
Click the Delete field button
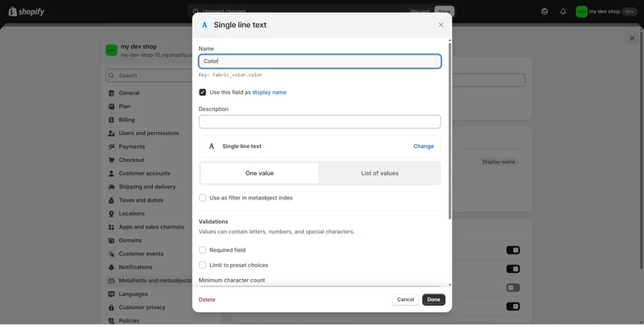tap(207, 299)
